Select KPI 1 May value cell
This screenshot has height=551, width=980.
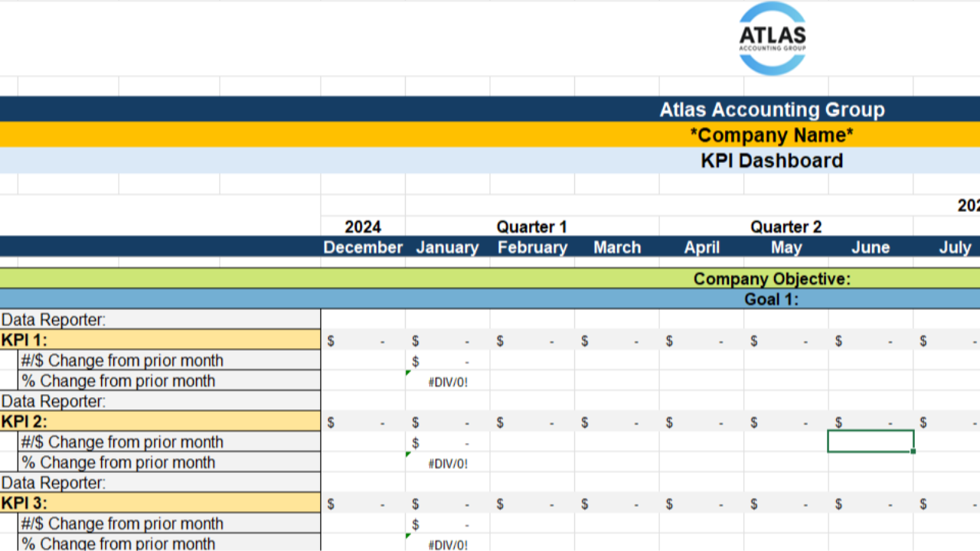coord(786,341)
